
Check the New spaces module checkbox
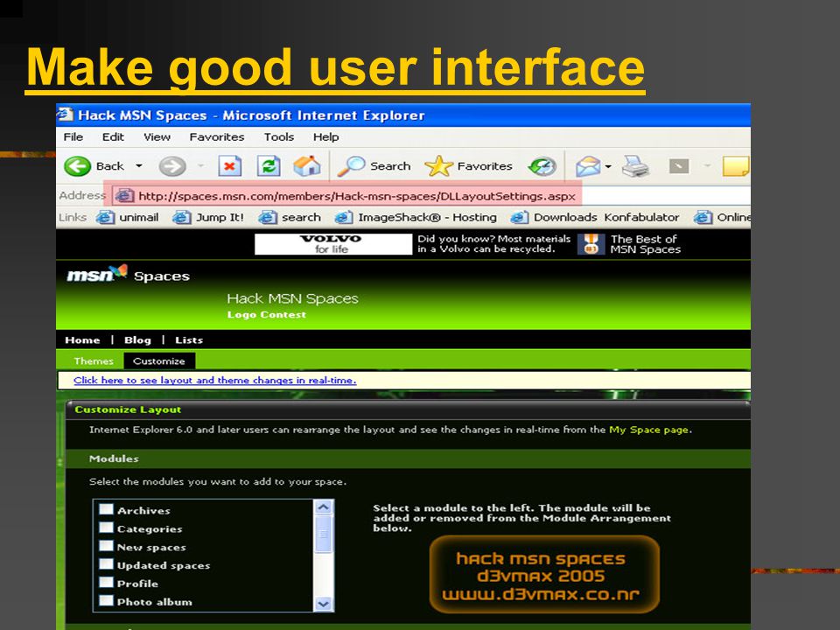106,545
